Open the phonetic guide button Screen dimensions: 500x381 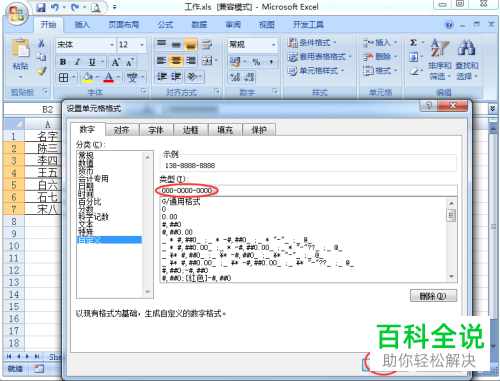132,78
